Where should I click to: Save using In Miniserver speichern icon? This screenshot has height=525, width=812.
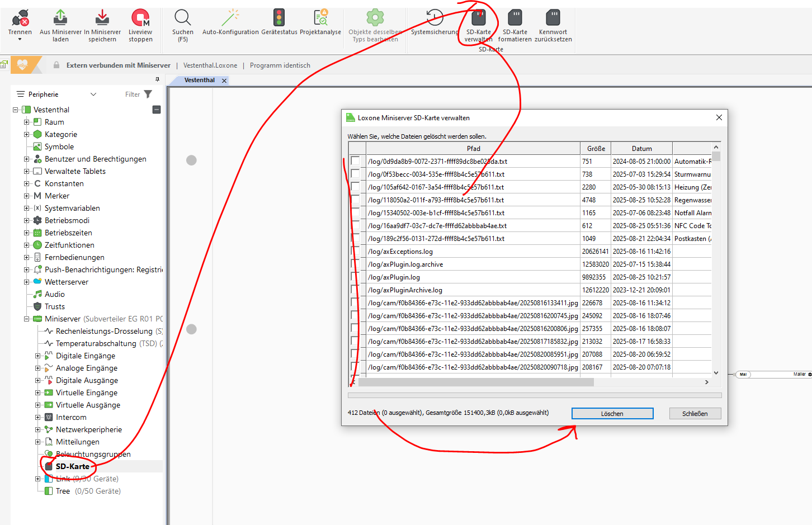(x=102, y=18)
